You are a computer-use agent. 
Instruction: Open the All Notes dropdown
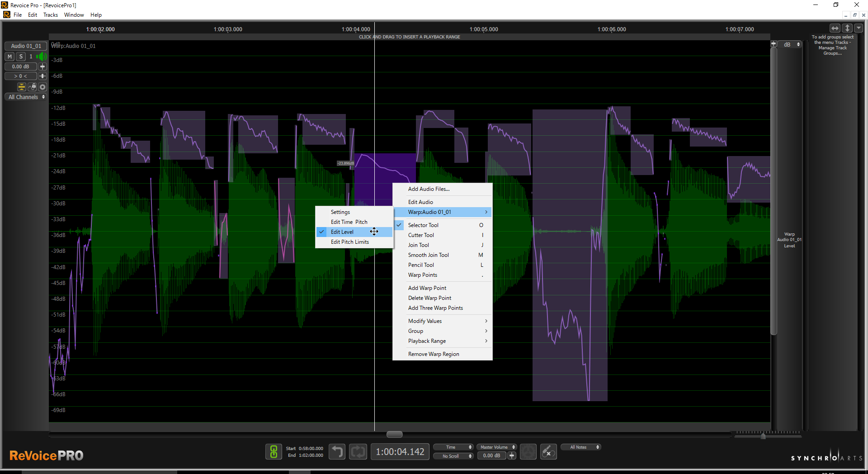coord(581,447)
